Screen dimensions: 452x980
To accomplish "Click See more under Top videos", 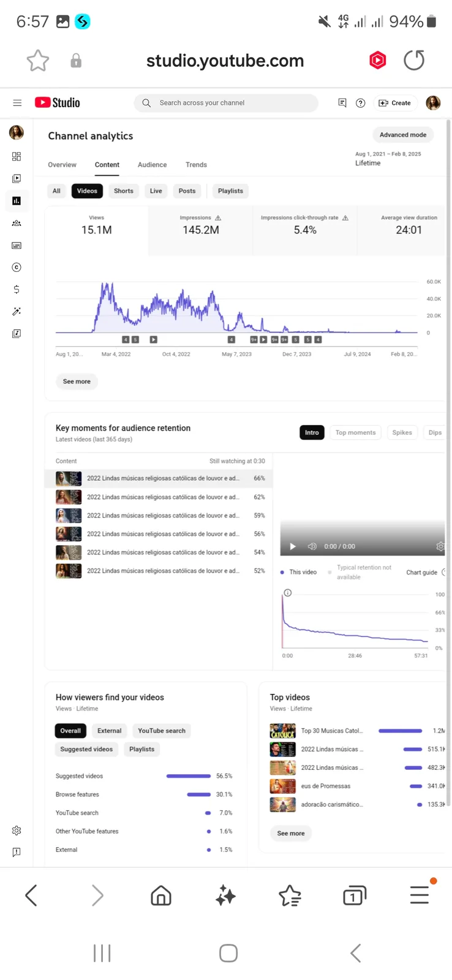I will tap(291, 834).
